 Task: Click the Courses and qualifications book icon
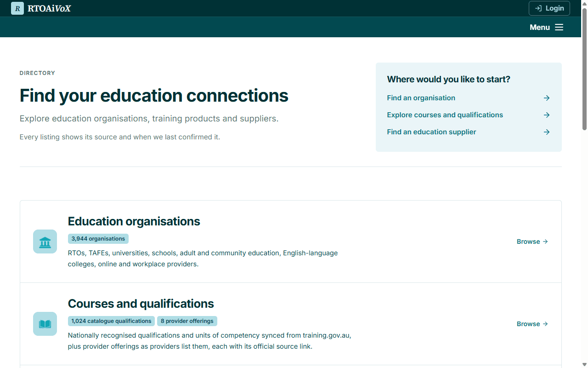click(x=45, y=324)
